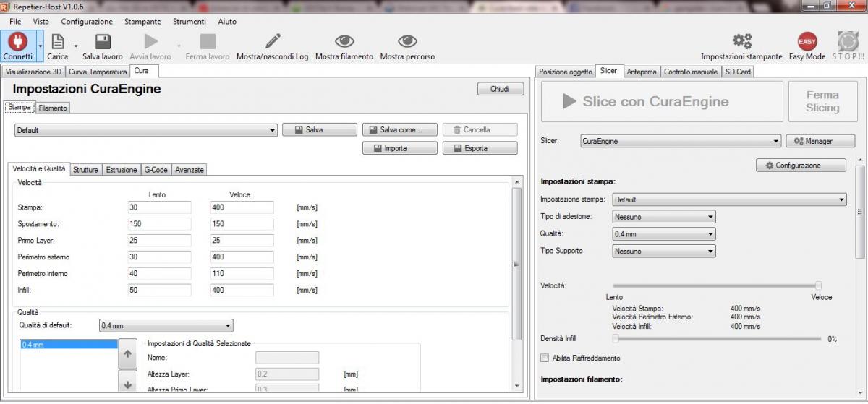
Task: Open the Default print profile dropdown
Action: click(x=145, y=131)
